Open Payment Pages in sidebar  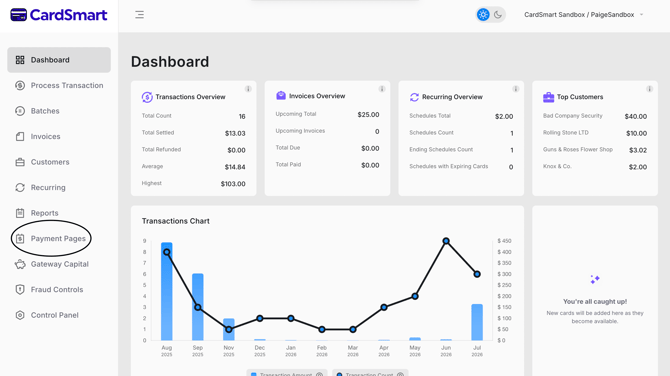click(x=59, y=238)
